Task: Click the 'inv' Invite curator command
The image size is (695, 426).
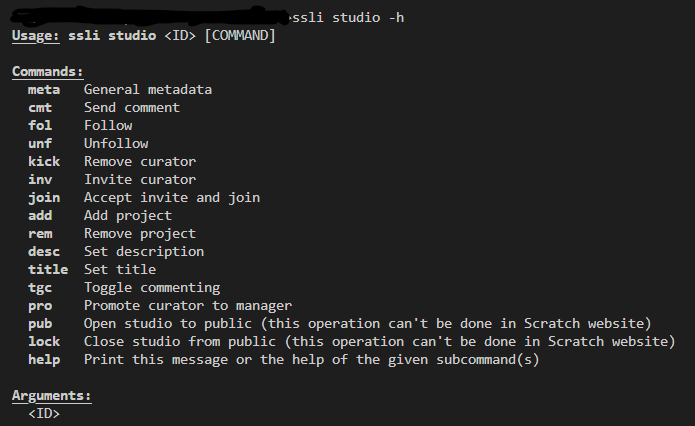Action: click(40, 180)
